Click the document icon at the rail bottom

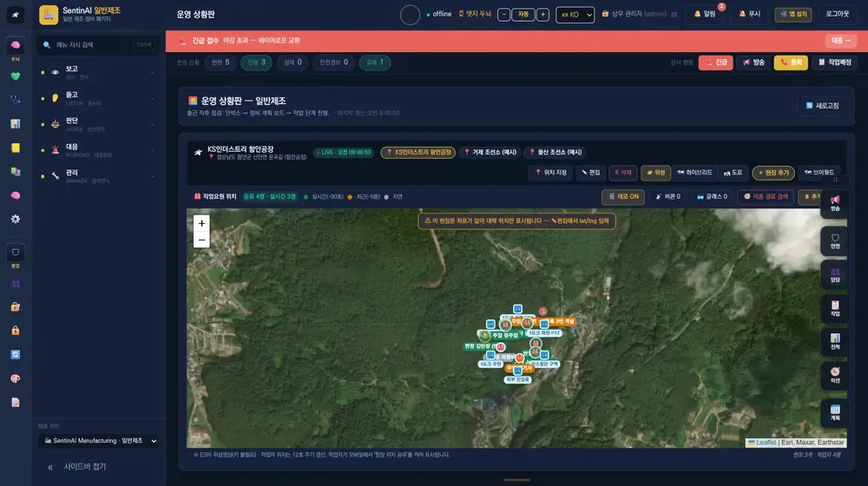click(x=15, y=403)
